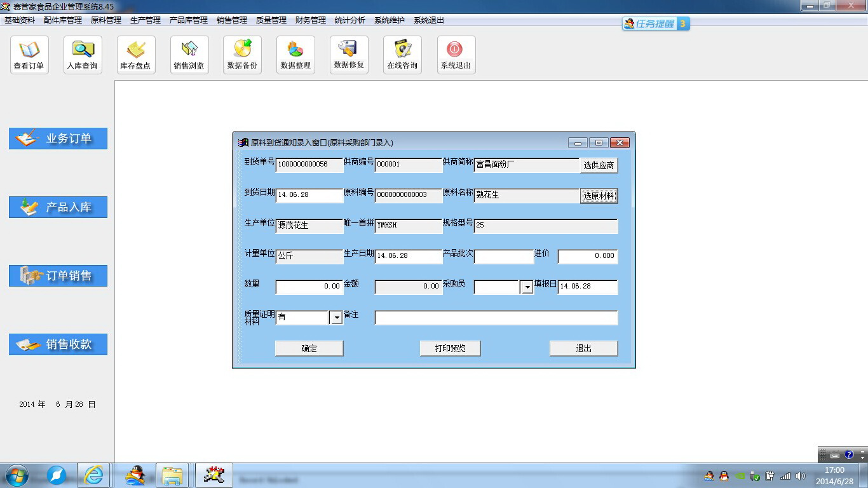Open the 统计分析 menu

(x=350, y=20)
